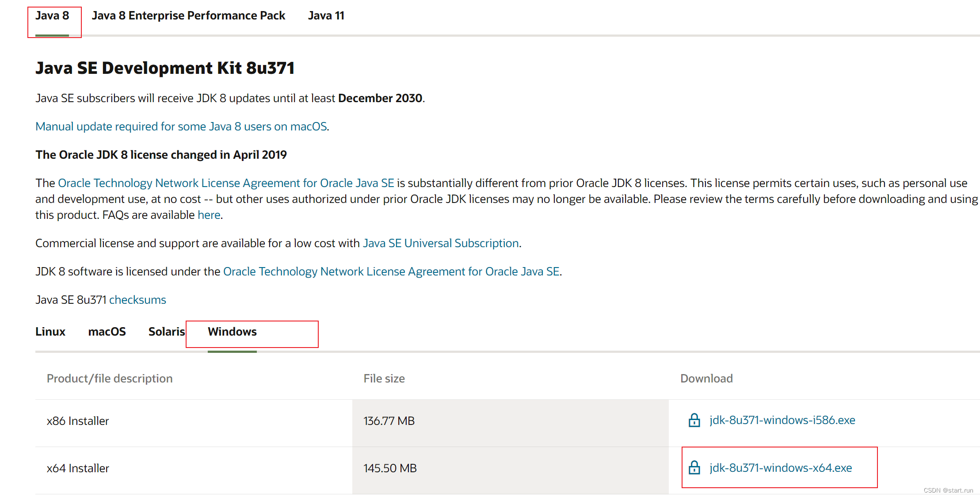This screenshot has width=980, height=497.
Task: Download jdk-8u371-windows-i586.exe
Action: pyautogui.click(x=782, y=420)
